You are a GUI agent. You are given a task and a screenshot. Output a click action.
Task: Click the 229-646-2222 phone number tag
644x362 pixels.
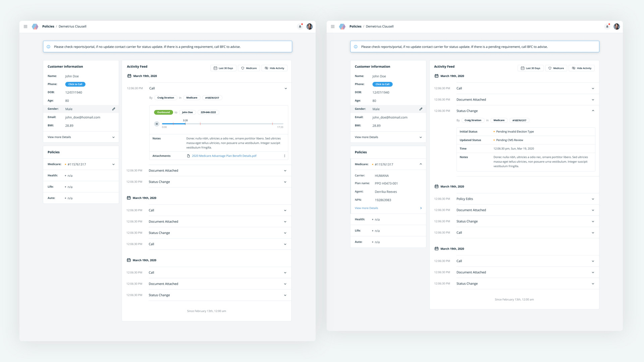[x=208, y=112]
